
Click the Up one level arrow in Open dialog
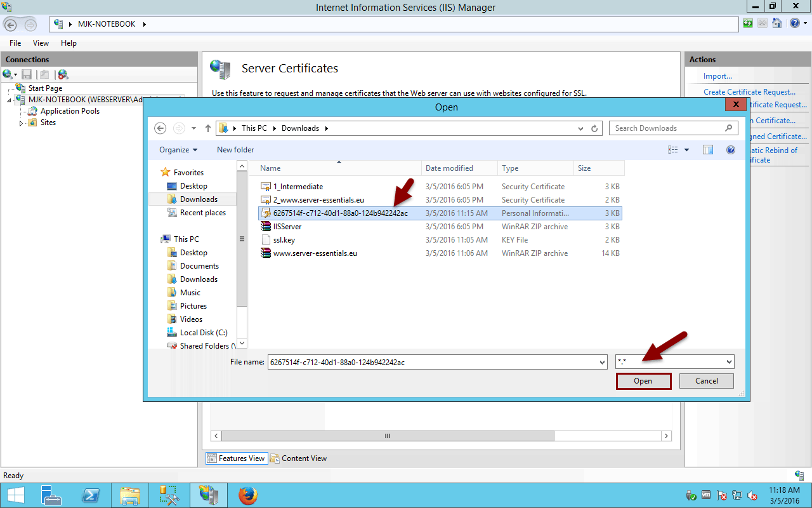pos(208,128)
